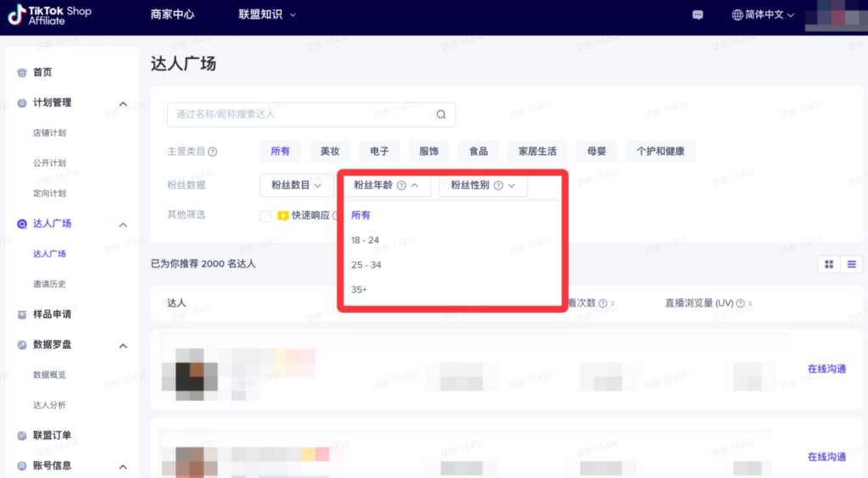The height and width of the screenshot is (478, 868).
Task: Click help icon next to 直播浏览量 (UV)
Action: tap(740, 303)
